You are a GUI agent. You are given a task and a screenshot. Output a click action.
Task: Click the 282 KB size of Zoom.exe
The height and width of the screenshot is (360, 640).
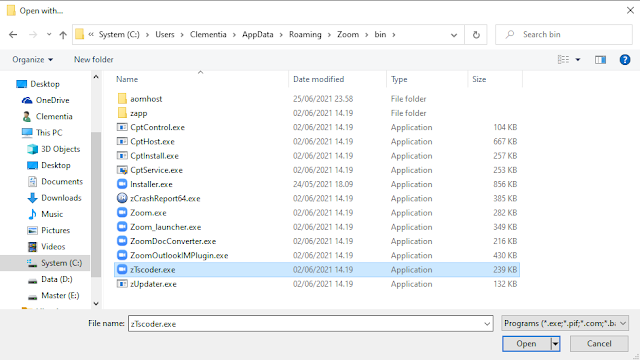coord(505,213)
